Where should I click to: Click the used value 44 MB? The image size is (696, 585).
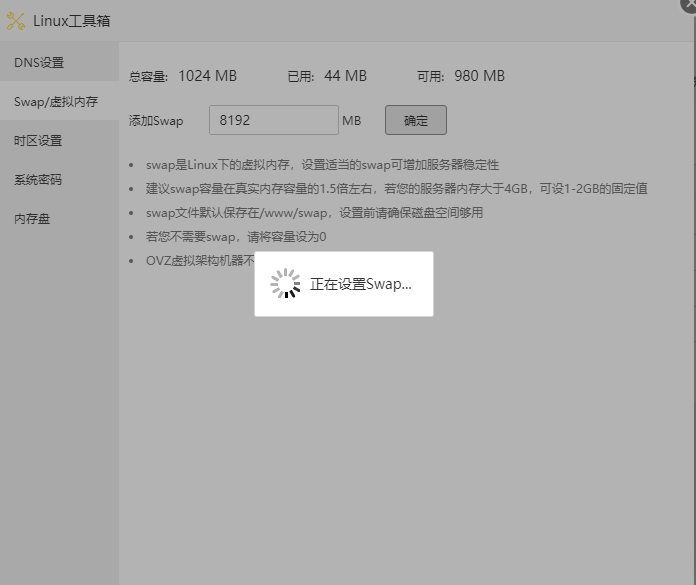(x=345, y=76)
